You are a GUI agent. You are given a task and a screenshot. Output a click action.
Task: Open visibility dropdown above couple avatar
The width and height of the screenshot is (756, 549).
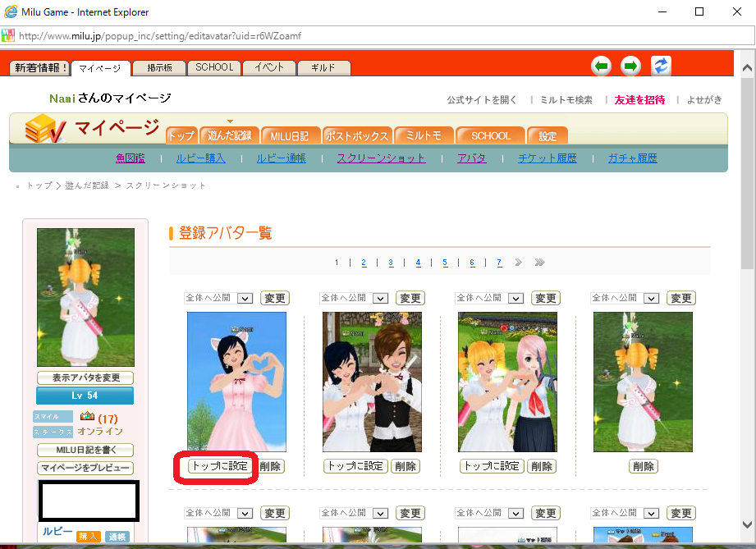[x=354, y=299]
